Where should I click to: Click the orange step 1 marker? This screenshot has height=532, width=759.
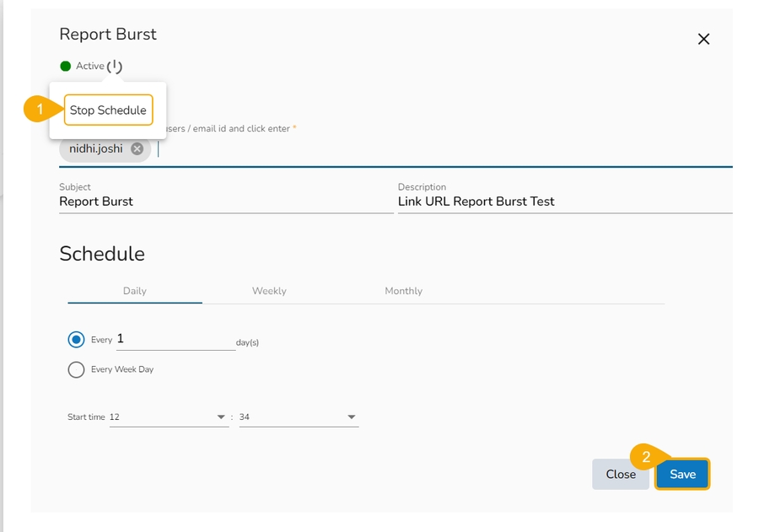40,110
